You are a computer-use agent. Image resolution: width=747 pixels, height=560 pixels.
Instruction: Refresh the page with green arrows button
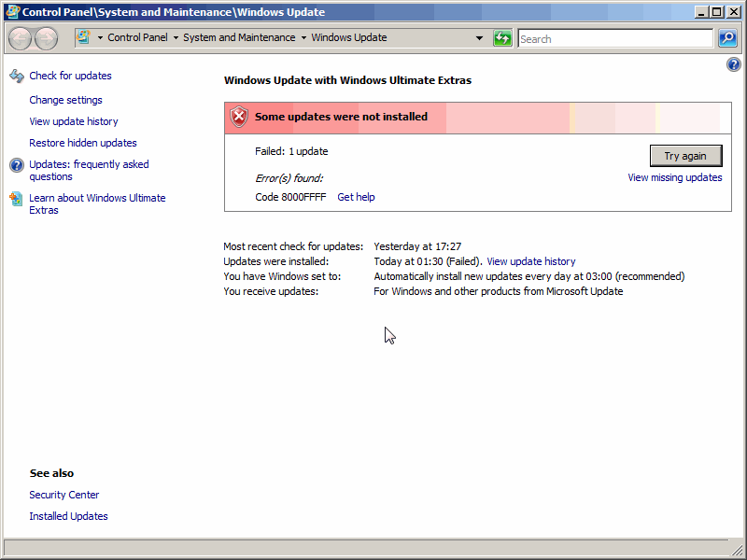pos(502,38)
